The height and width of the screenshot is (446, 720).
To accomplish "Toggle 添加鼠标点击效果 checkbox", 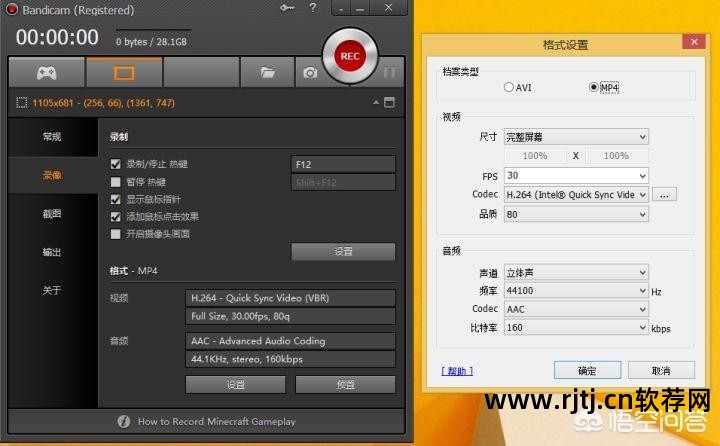I will point(116,217).
